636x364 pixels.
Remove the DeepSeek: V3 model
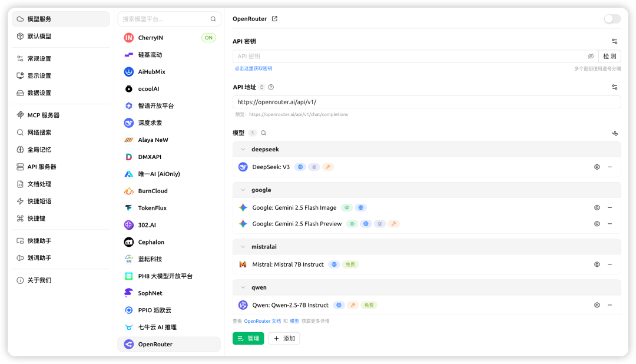point(609,167)
